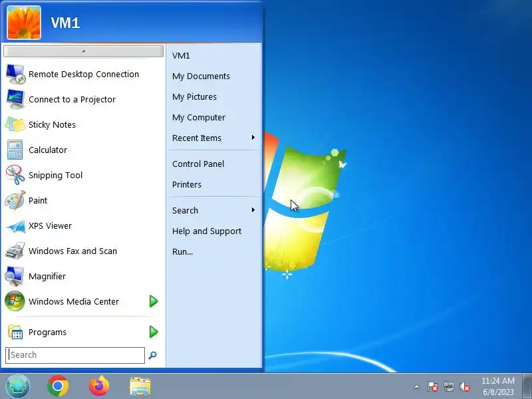
Task: Click the "Recent Items" text
Action: pyautogui.click(x=197, y=138)
